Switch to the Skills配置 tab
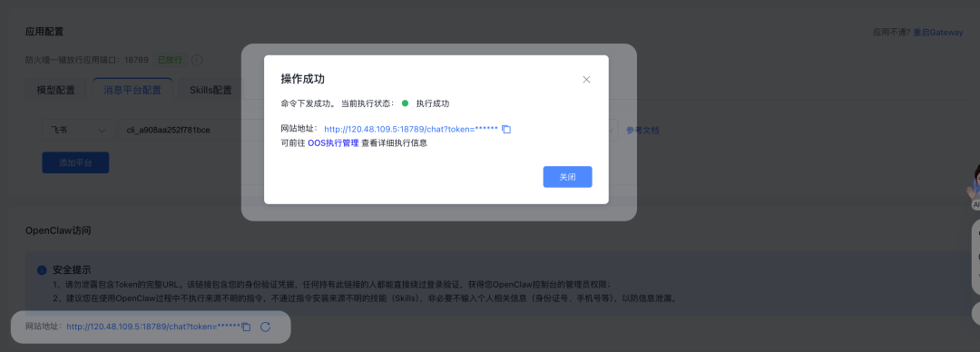Viewport: 980px width, 352px height. [211, 90]
